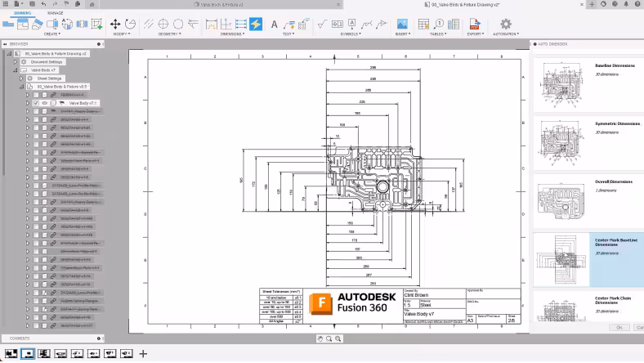Click the Insert image icon
This screenshot has height=363, width=644.
click(401, 24)
